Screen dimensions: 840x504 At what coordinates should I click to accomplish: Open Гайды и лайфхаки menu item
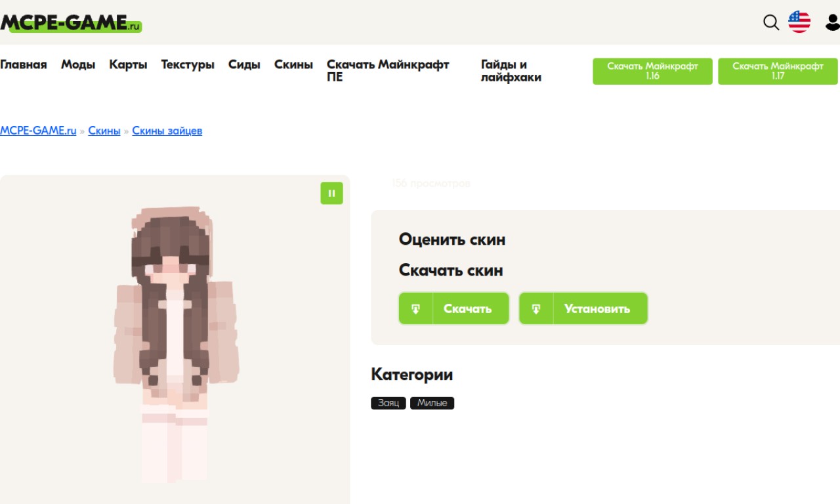[x=511, y=71]
